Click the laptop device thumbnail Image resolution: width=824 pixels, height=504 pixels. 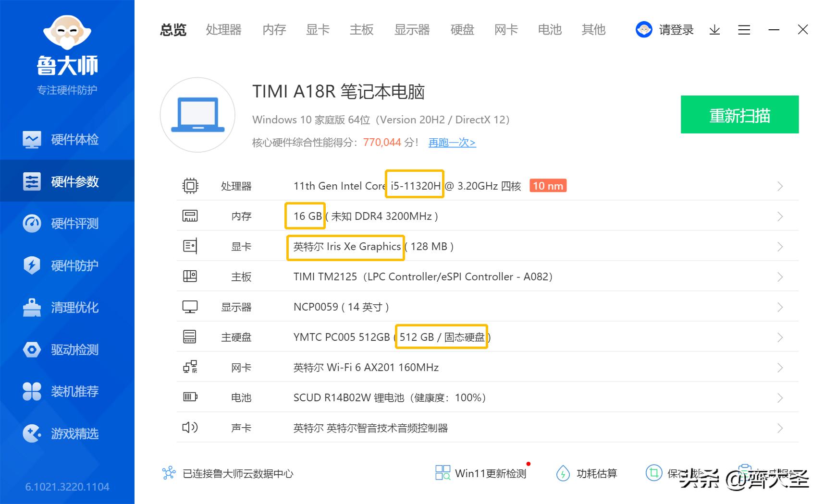197,115
